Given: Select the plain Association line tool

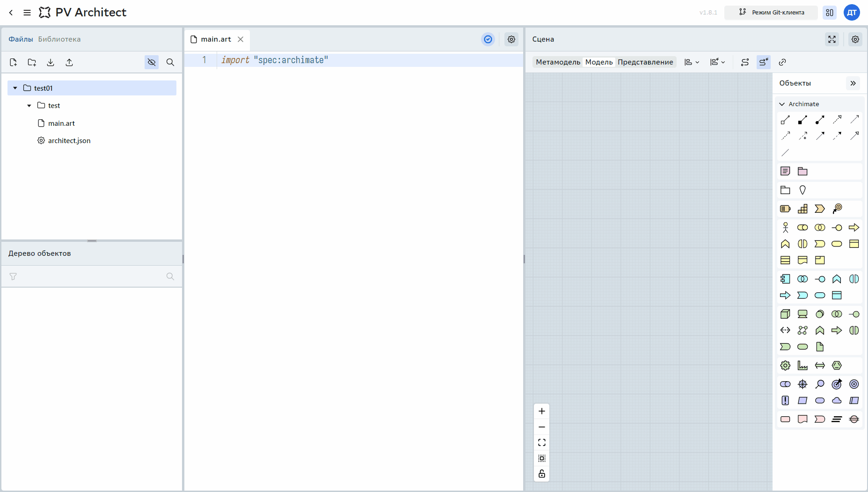Looking at the screenshot, I should point(785,152).
